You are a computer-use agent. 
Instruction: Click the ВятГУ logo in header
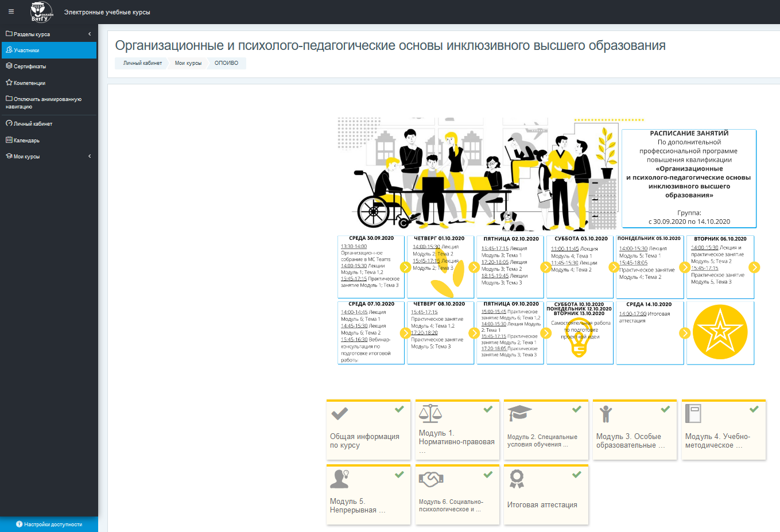41,12
